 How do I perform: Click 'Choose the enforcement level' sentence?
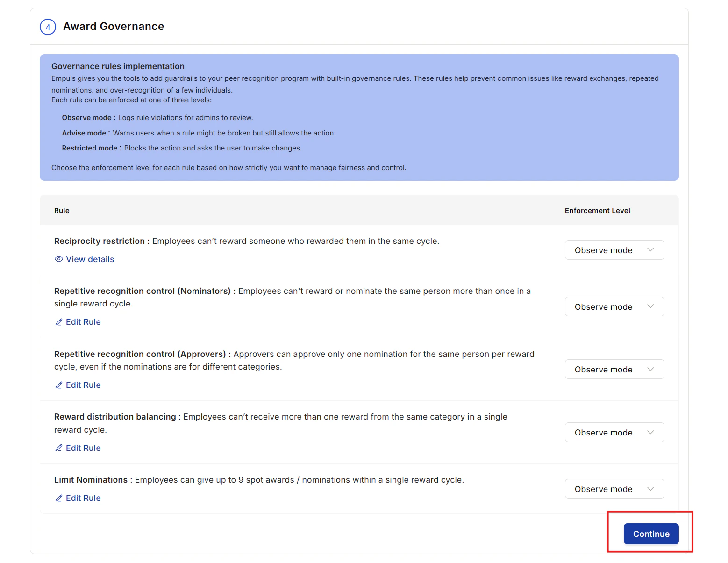[229, 168]
